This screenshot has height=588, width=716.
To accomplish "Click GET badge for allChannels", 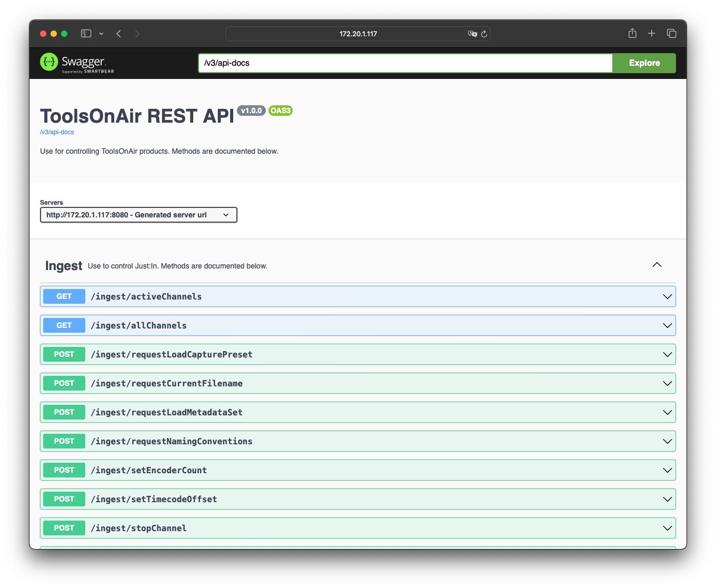I will coord(64,325).
